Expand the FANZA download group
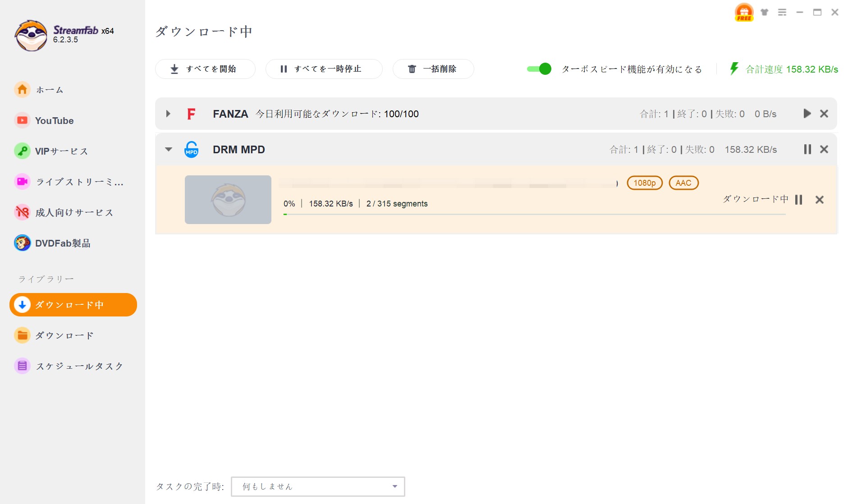 tap(168, 114)
